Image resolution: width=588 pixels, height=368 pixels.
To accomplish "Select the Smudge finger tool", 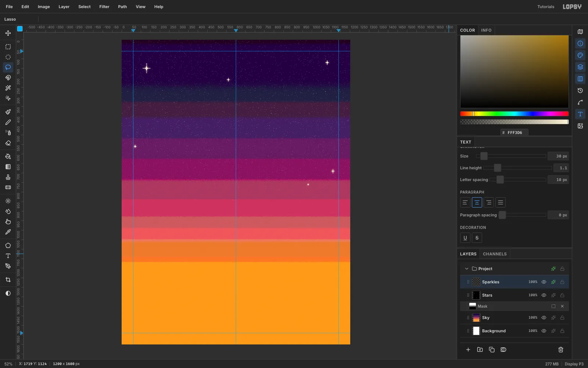I will [x=8, y=222].
